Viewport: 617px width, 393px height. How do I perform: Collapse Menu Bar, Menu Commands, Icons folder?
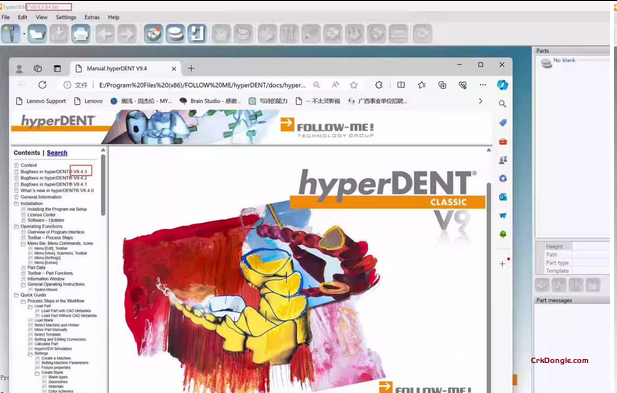(23, 244)
